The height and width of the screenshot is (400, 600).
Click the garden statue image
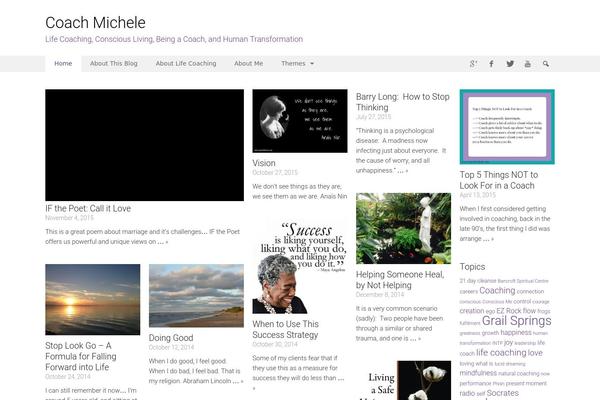403,228
